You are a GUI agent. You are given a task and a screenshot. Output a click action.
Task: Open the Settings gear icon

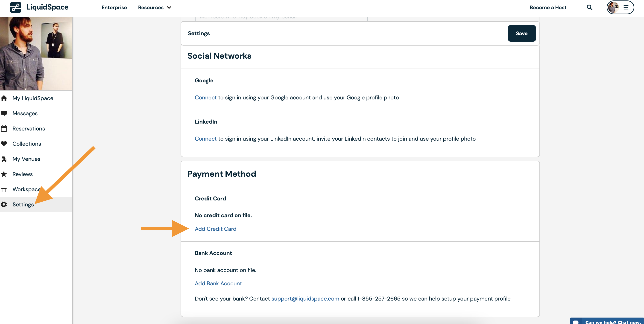coord(4,204)
